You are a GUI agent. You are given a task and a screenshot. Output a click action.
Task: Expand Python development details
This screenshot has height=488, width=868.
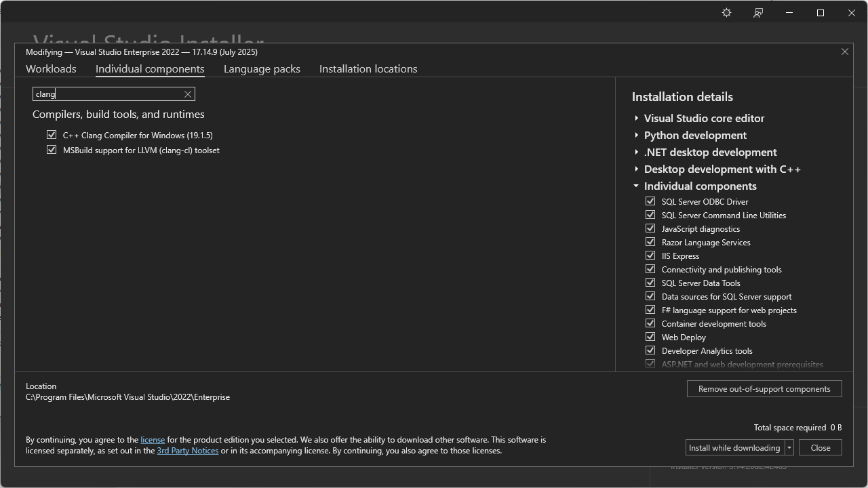[636, 135]
